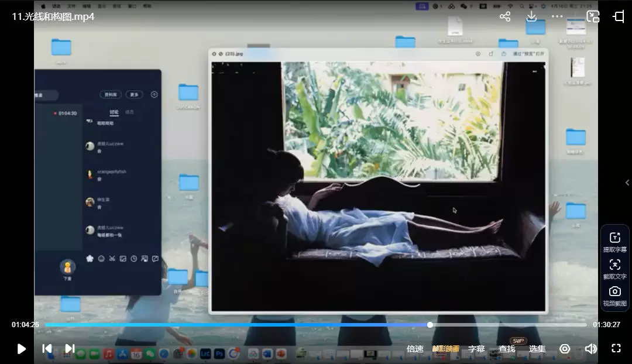Play the video
The width and height of the screenshot is (632, 364).
(x=22, y=349)
